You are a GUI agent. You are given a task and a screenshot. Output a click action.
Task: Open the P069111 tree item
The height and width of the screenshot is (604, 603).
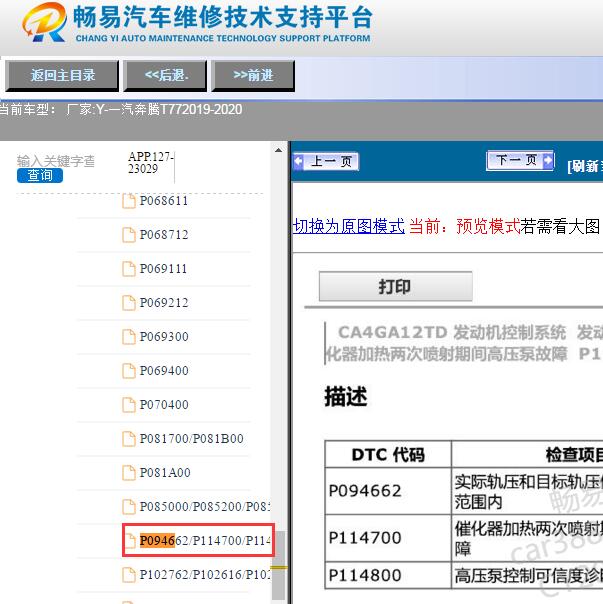tap(163, 268)
